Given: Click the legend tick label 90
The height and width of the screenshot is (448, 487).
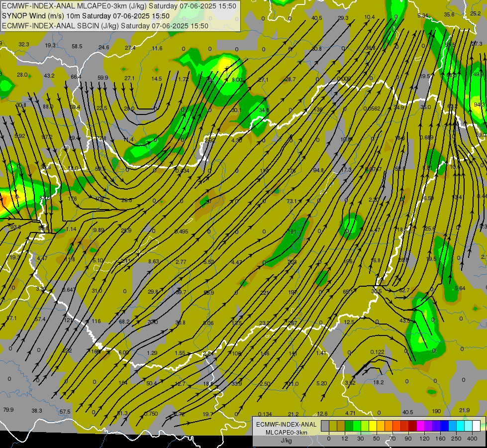Looking at the screenshot, I should tap(408, 439).
